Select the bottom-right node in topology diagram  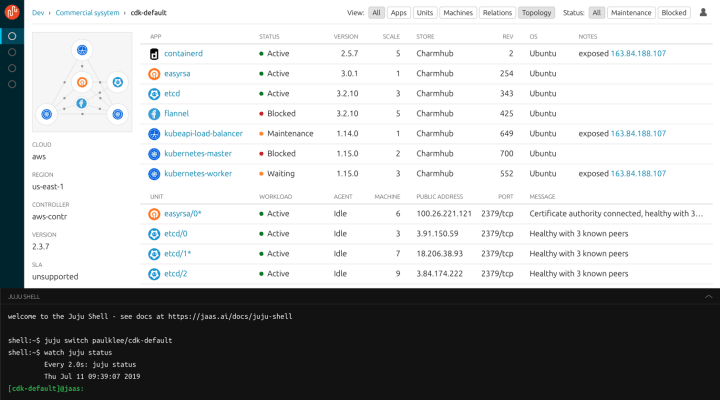tap(118, 114)
